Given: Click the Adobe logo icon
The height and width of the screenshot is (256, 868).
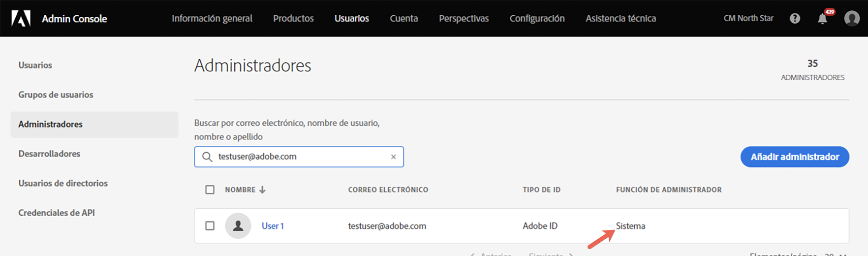Looking at the screenshot, I should [x=21, y=19].
